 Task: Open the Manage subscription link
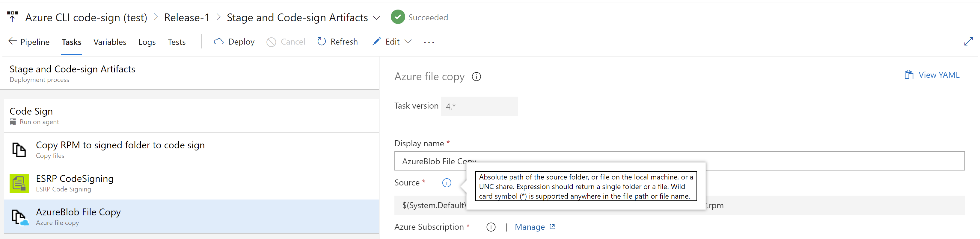[535, 227]
